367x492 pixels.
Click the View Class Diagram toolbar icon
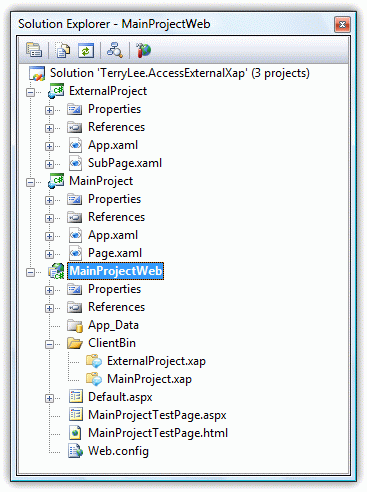point(115,51)
